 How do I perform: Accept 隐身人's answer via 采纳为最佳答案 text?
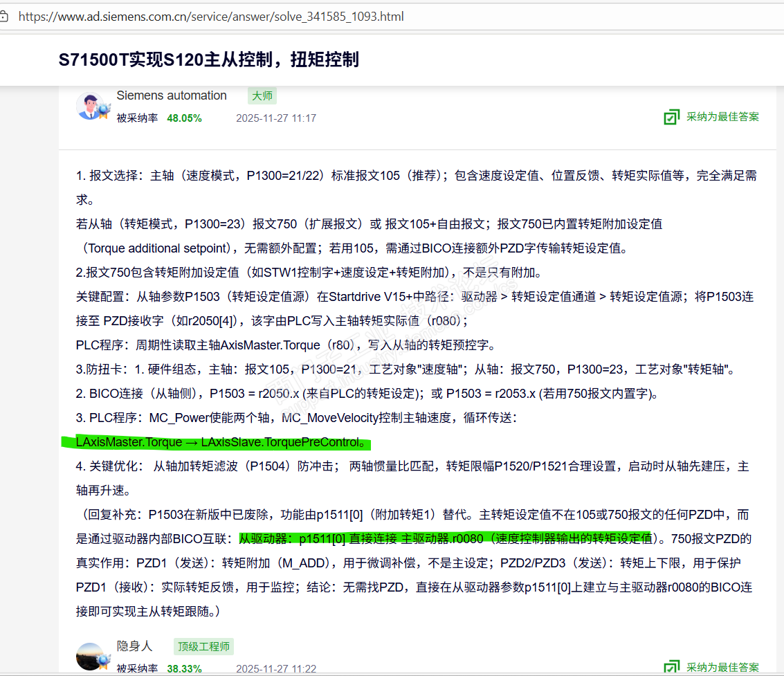point(722,667)
